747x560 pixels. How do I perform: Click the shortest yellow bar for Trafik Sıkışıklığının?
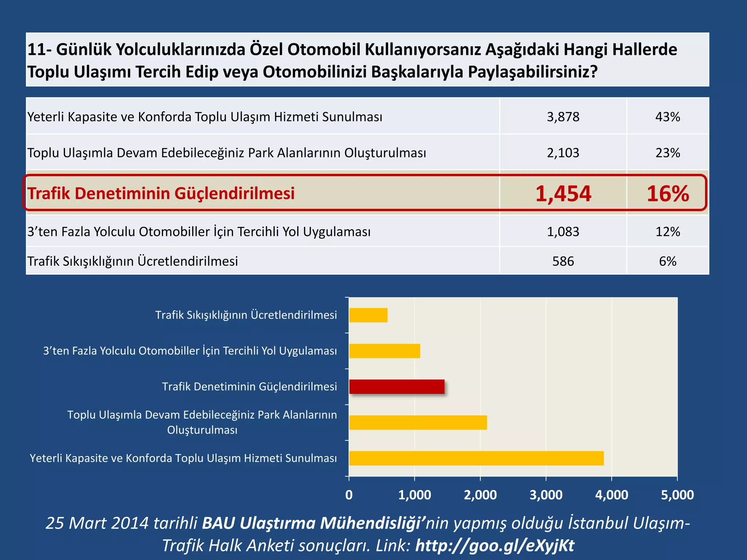click(368, 315)
